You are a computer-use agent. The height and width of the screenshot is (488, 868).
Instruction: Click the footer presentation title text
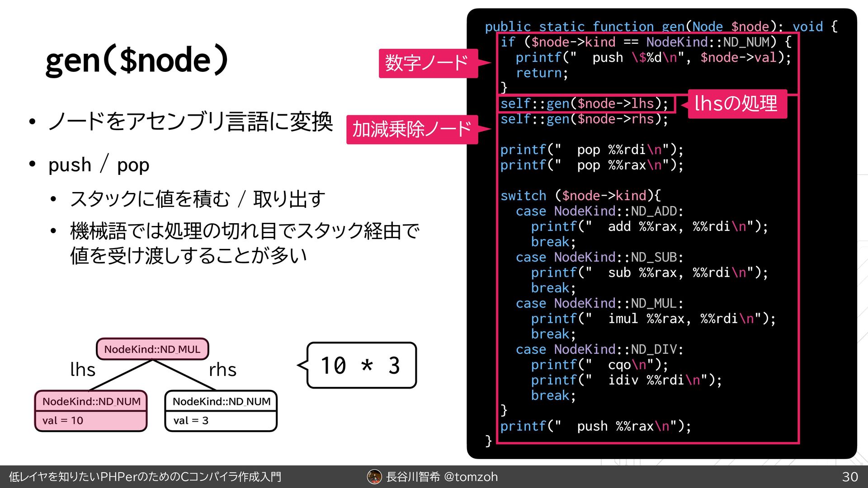(x=145, y=477)
